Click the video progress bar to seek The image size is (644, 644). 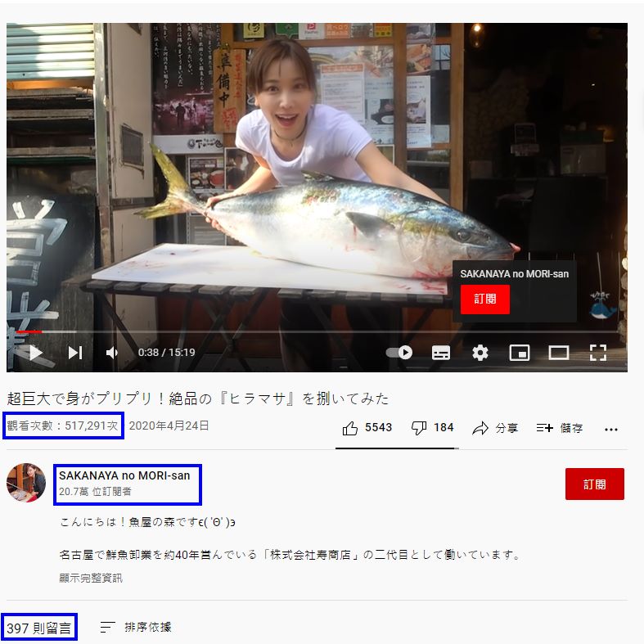317,331
